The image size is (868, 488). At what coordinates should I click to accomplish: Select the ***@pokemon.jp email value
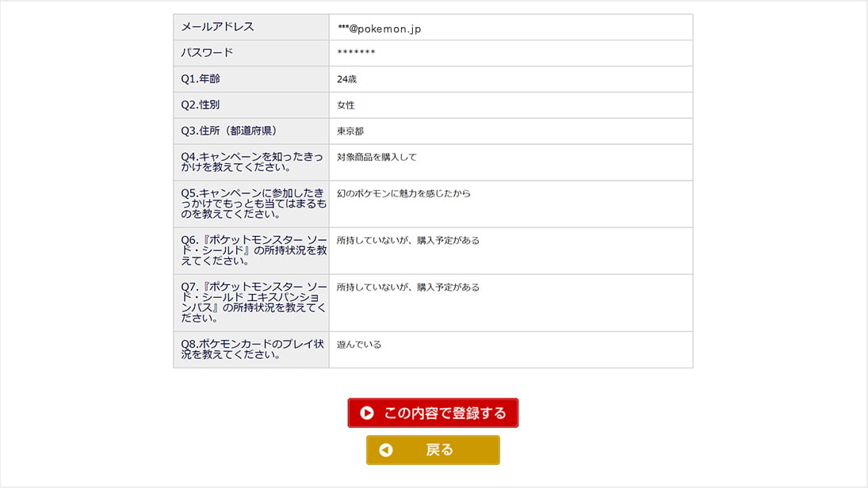[x=379, y=29]
